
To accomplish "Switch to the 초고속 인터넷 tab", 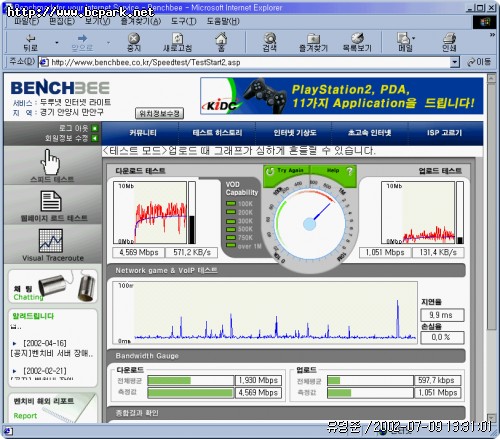I will [x=369, y=133].
